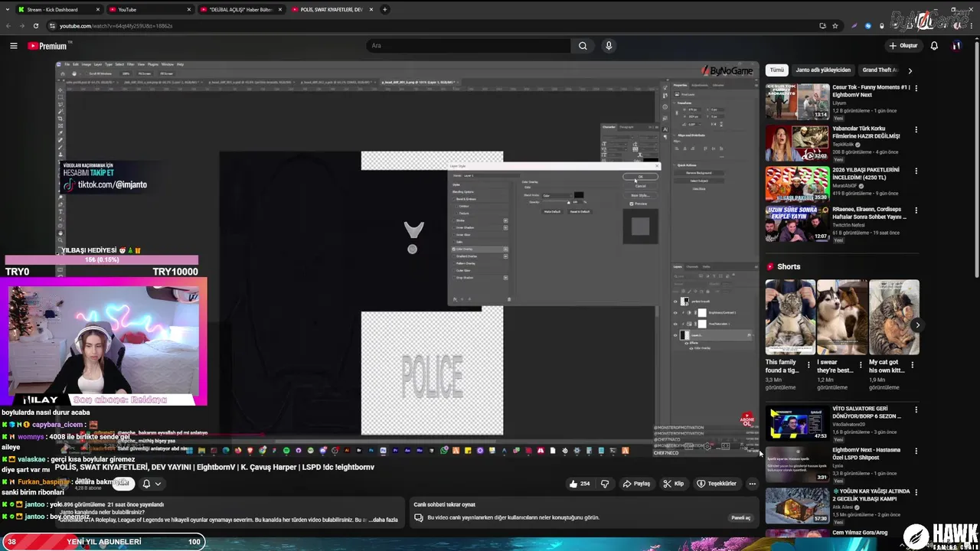Open the Blend Mode dropdown in Color Overlay

[x=557, y=196]
